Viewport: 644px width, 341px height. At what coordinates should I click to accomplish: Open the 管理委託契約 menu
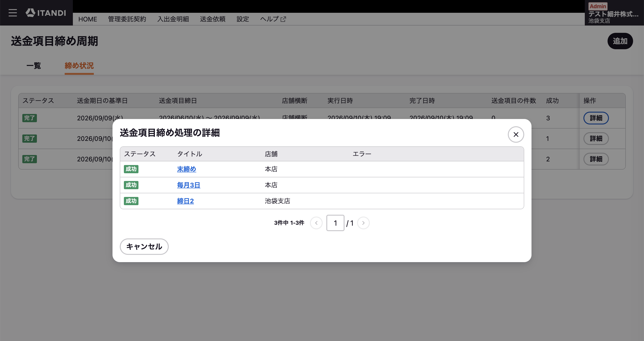point(127,19)
